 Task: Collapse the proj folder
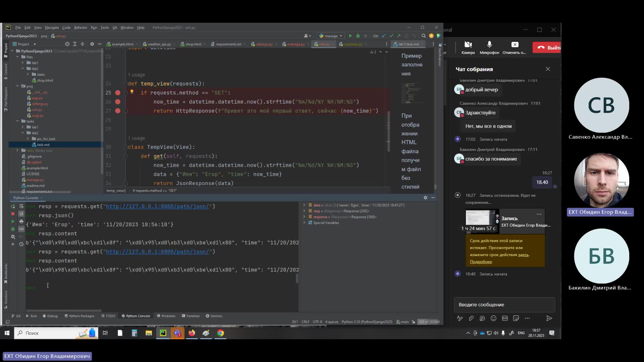[17, 86]
